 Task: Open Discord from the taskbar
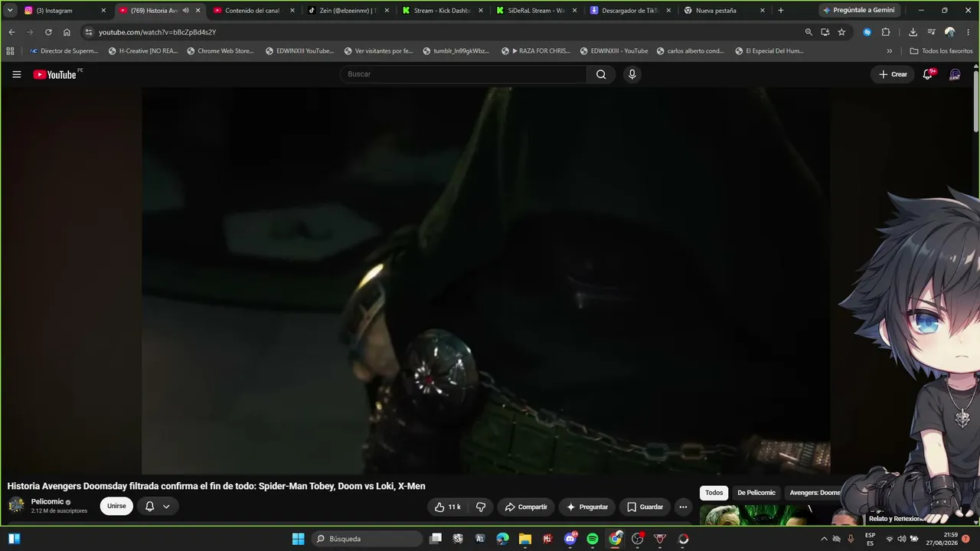pos(570,539)
